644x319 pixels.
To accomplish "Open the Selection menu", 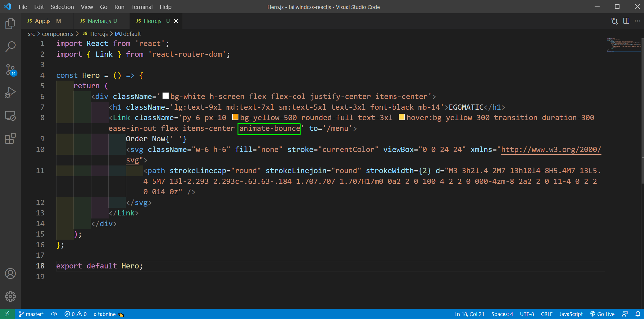I will click(x=62, y=7).
